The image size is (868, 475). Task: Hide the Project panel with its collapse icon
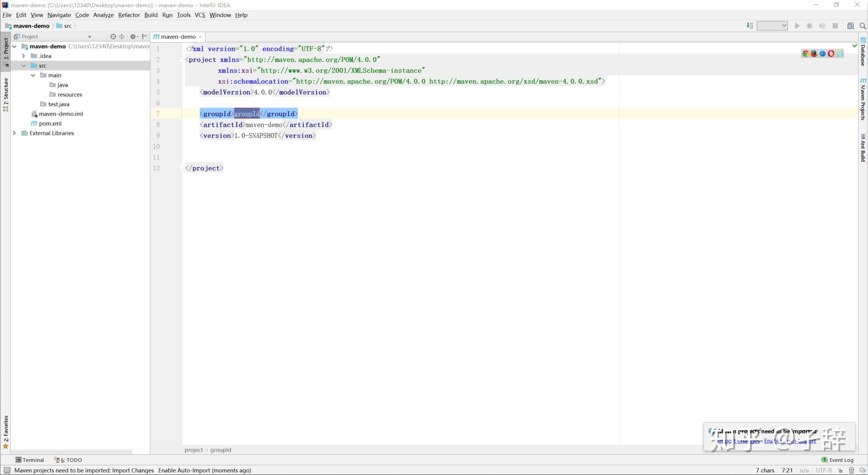pyautogui.click(x=145, y=37)
